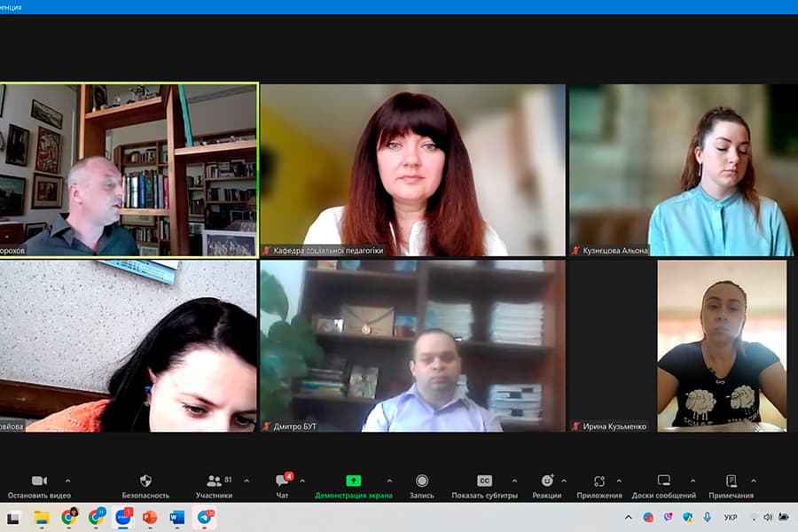
Task: Click the participant count 81
Action: (x=228, y=480)
